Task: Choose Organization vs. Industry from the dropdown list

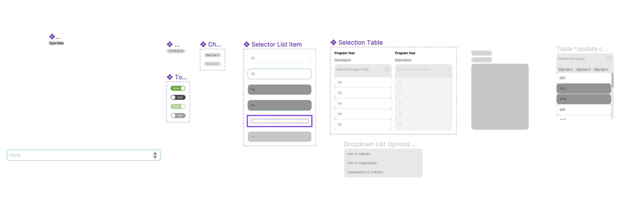Action: click(365, 172)
